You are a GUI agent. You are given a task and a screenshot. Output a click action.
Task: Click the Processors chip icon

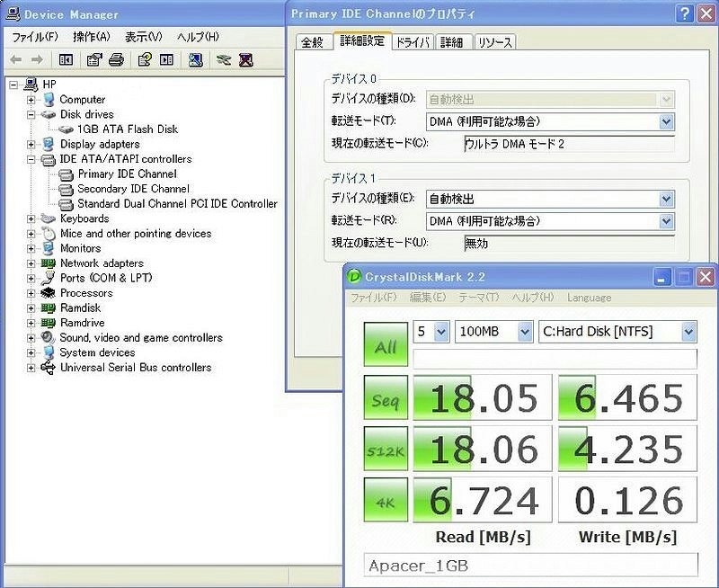click(49, 292)
